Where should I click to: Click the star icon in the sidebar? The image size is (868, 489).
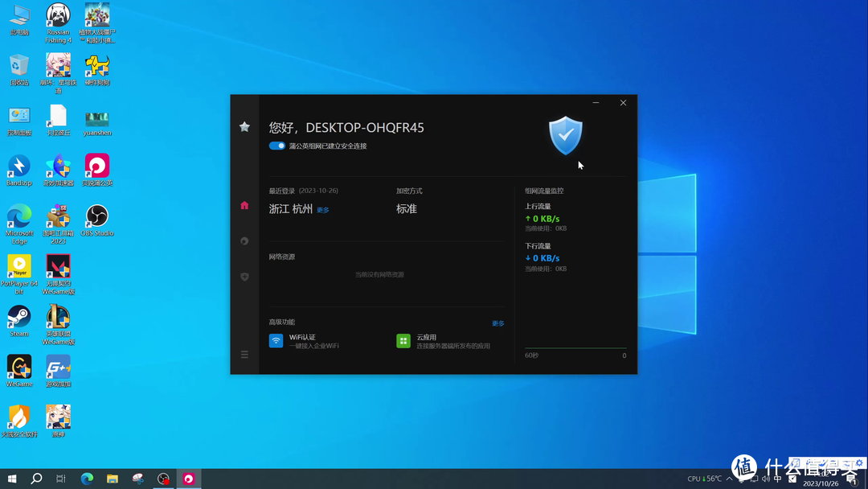point(244,127)
